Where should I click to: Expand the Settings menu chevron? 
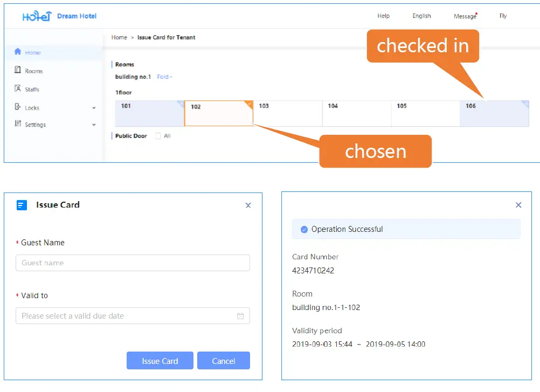(94, 125)
